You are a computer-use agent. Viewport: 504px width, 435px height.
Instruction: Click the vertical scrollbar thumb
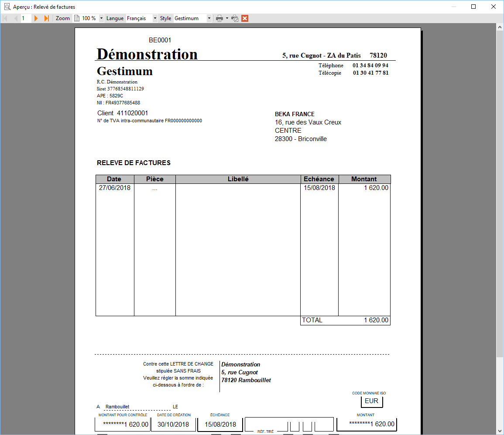[500, 194]
